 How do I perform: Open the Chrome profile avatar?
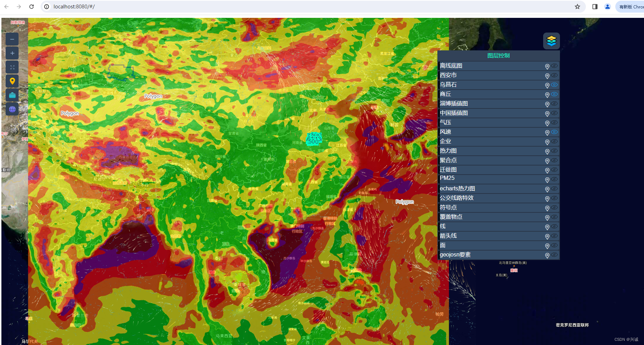pyautogui.click(x=608, y=7)
